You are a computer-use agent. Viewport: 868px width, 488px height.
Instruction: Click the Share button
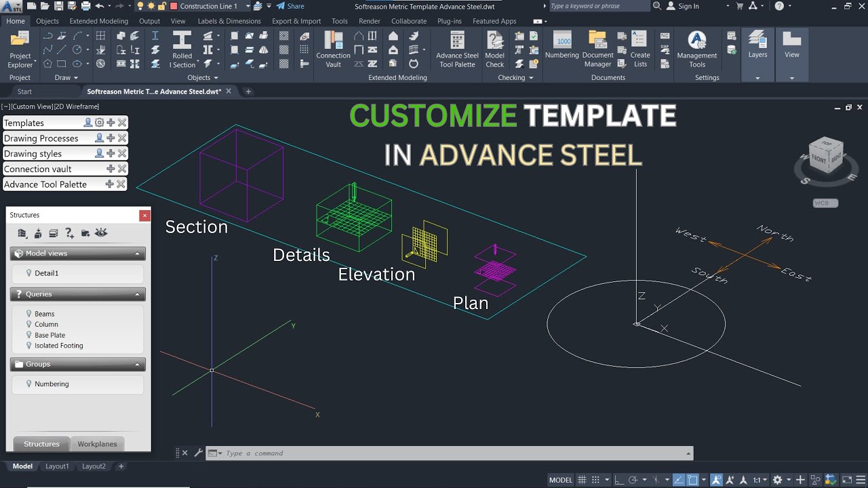[290, 6]
